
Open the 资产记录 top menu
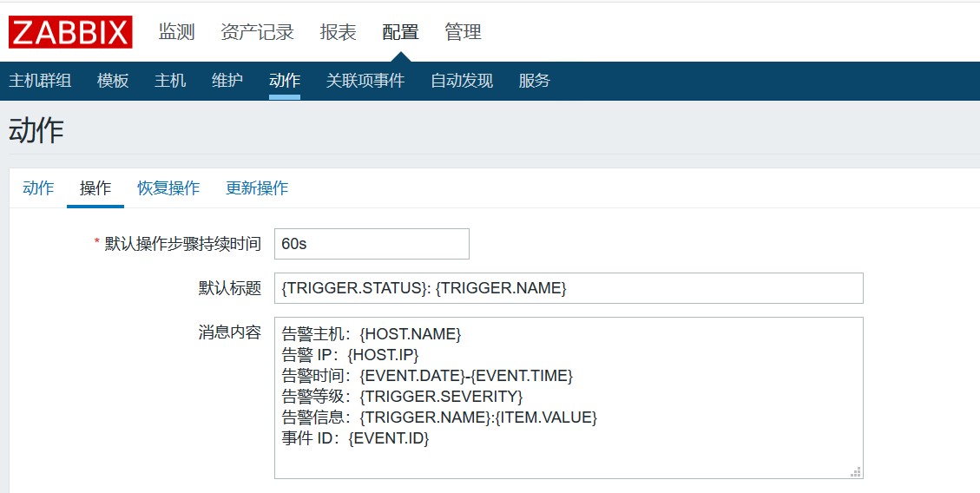click(257, 32)
